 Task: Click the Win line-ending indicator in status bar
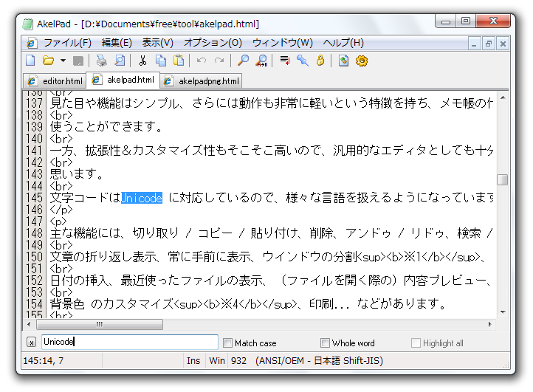pyautogui.click(x=217, y=361)
